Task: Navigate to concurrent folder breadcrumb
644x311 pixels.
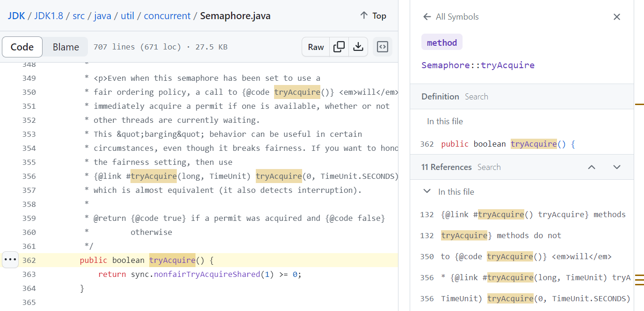Action: pos(167,16)
